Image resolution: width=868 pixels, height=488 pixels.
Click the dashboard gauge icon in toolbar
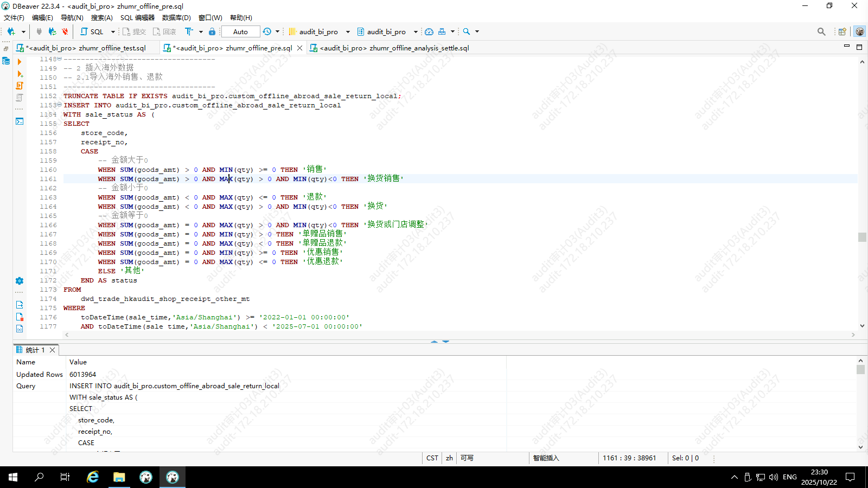tap(429, 31)
